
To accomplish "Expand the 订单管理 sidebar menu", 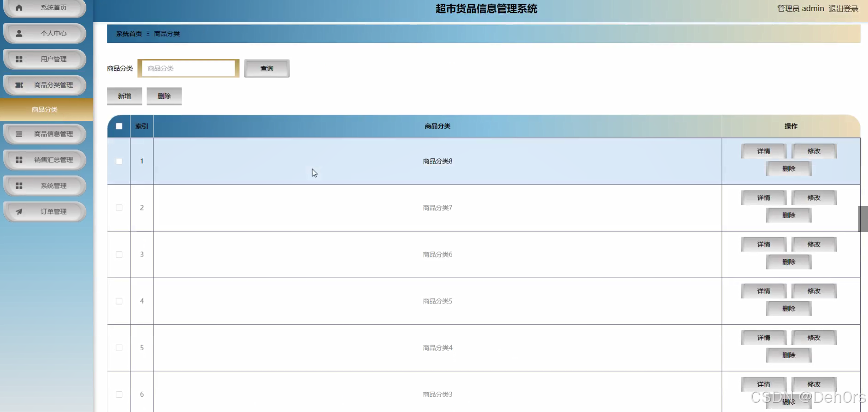I will pyautogui.click(x=45, y=211).
